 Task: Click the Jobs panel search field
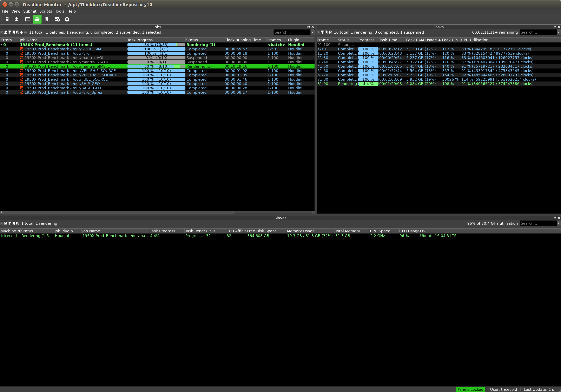292,32
